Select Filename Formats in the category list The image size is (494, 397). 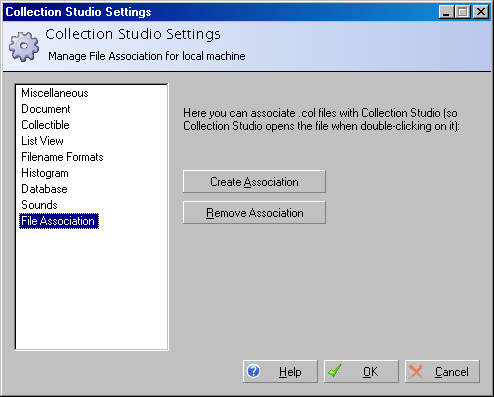(62, 157)
